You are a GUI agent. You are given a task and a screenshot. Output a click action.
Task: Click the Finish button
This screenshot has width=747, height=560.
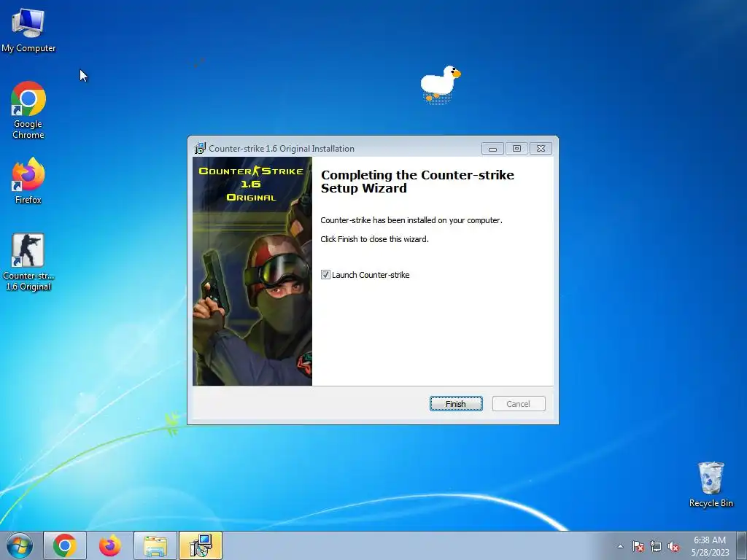(x=456, y=404)
